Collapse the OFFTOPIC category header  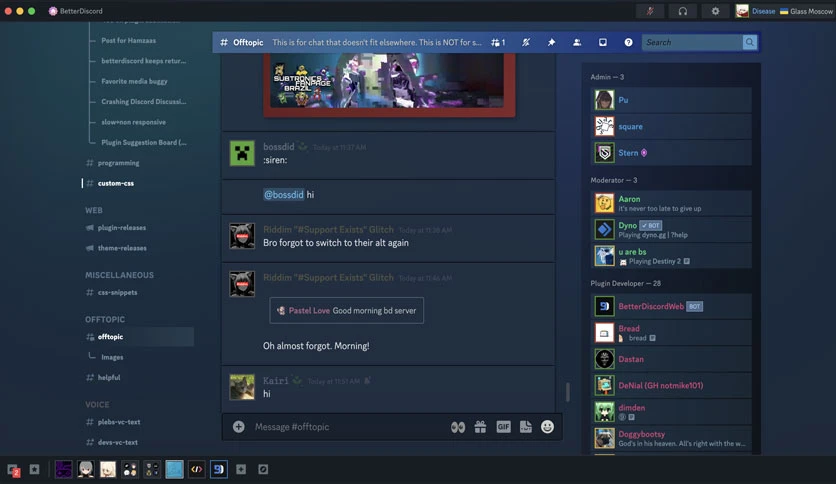tap(105, 319)
